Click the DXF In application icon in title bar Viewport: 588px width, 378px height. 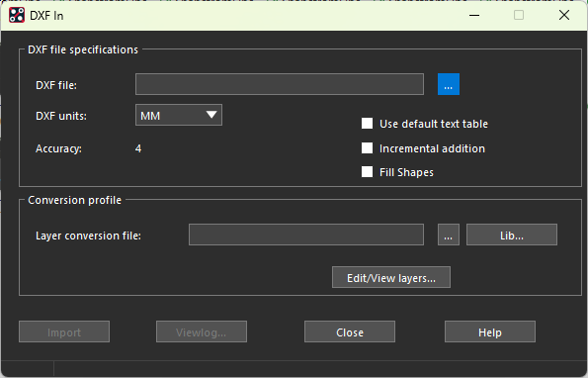17,16
